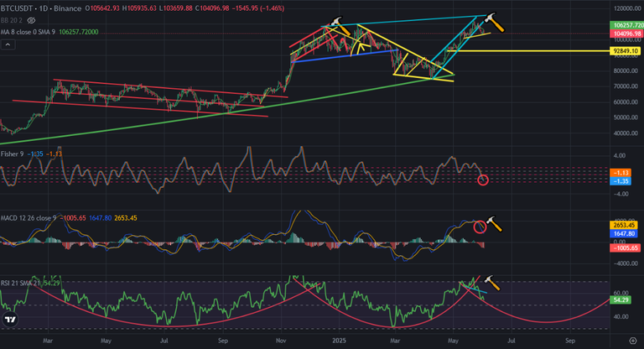Collapse the indicator legend with the chevron

click(8, 44)
